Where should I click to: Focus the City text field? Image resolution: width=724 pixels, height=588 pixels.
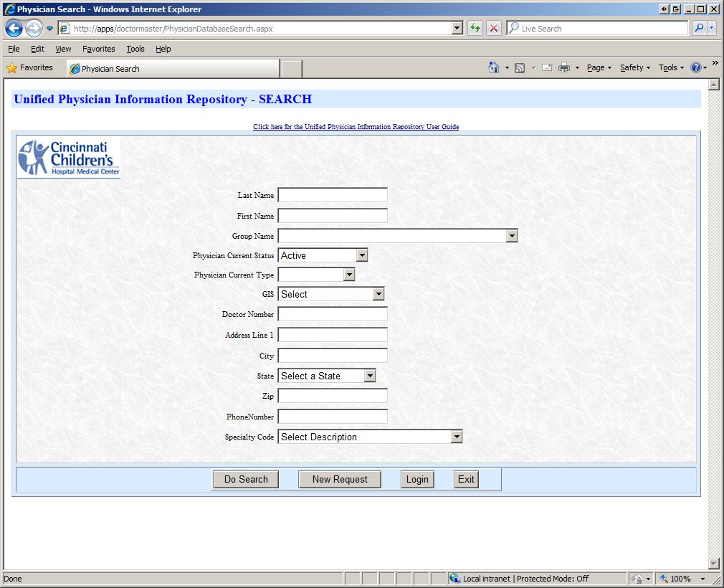(333, 356)
